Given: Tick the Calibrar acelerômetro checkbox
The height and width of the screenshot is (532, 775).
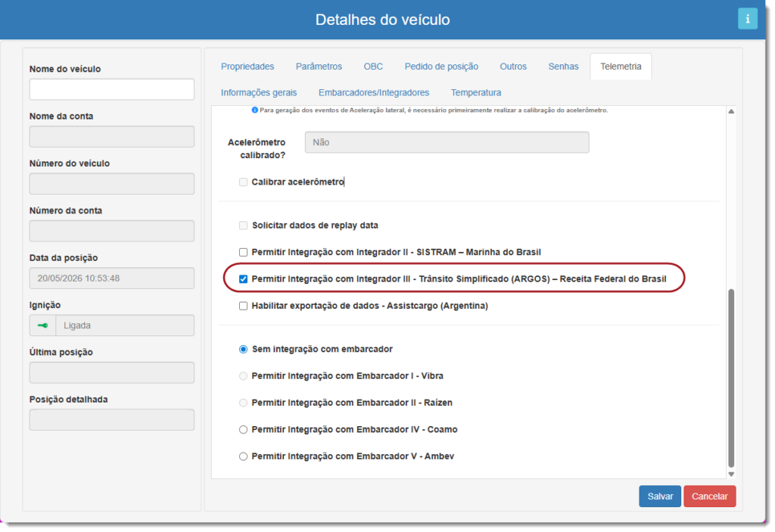Looking at the screenshot, I should click(243, 182).
